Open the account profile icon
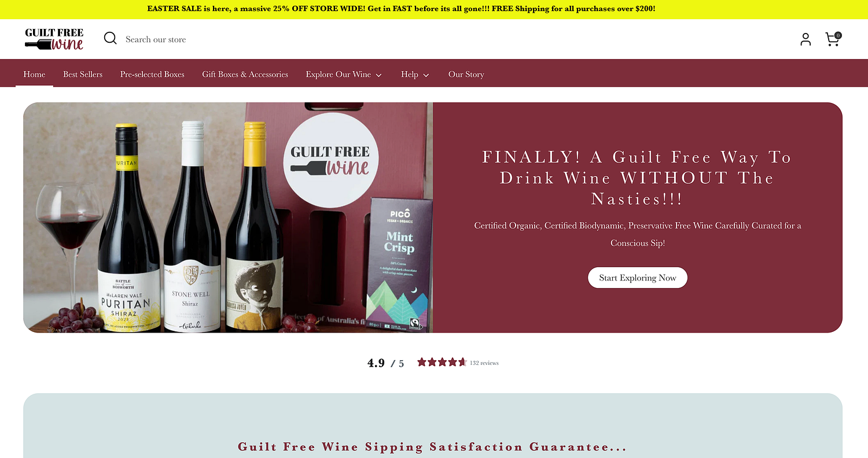 806,39
